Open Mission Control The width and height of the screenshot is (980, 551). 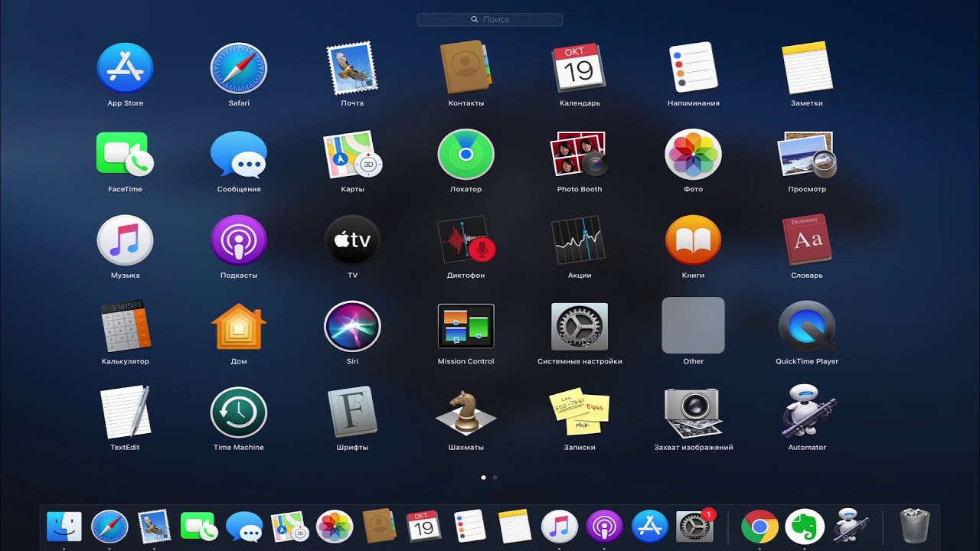click(465, 327)
